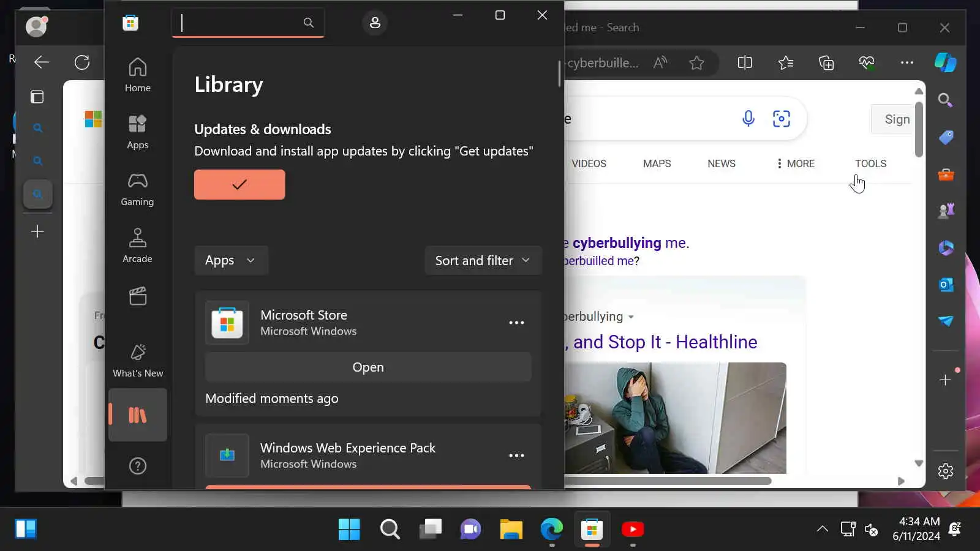Click the Microsoft Store logo in title bar
This screenshot has height=551, width=980.
point(130,23)
